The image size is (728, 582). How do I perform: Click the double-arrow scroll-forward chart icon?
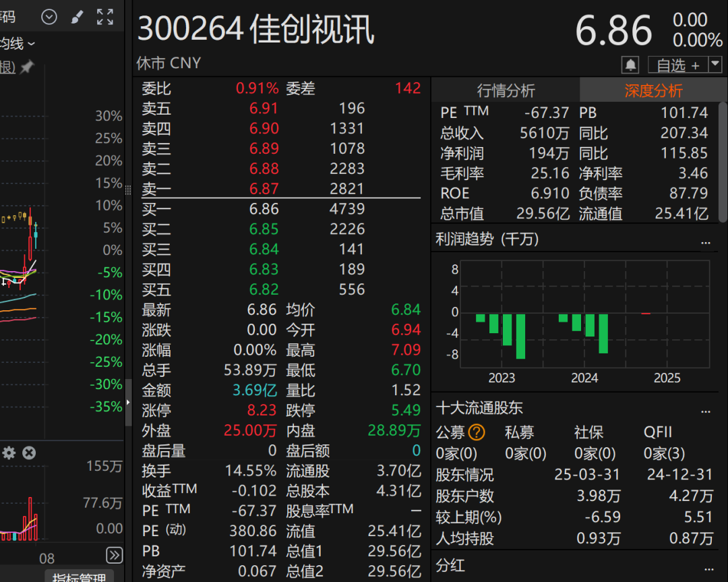(115, 555)
